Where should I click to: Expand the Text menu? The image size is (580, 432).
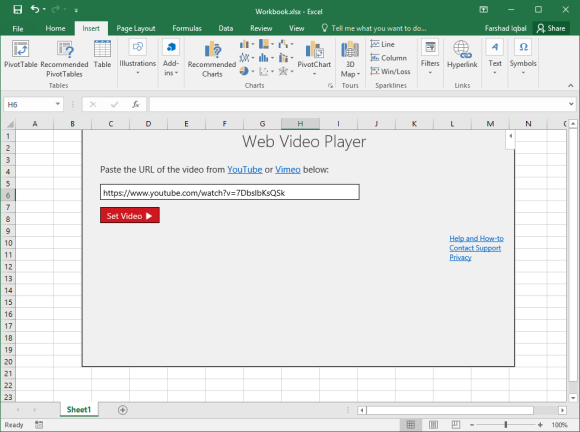point(495,57)
